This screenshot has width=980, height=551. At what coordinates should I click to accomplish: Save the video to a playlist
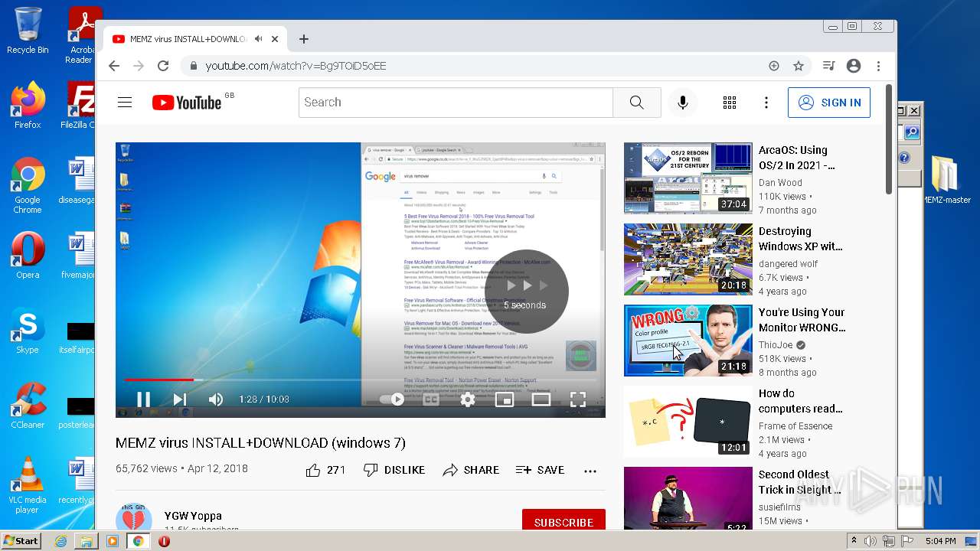coord(540,470)
